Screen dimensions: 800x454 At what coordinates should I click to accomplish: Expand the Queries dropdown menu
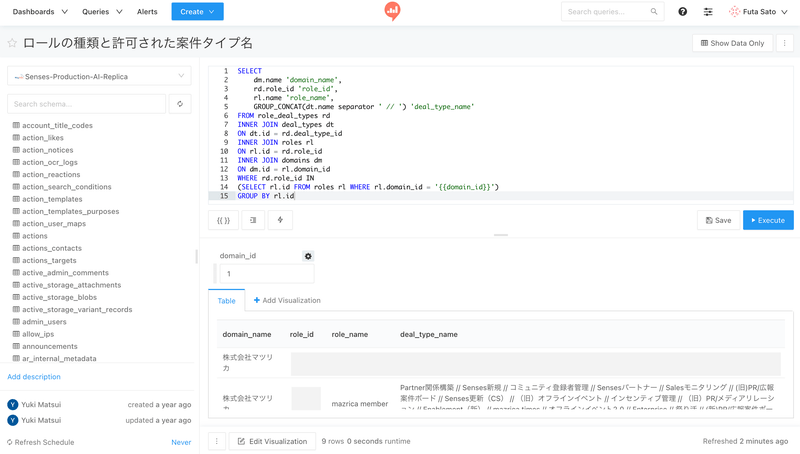point(102,12)
